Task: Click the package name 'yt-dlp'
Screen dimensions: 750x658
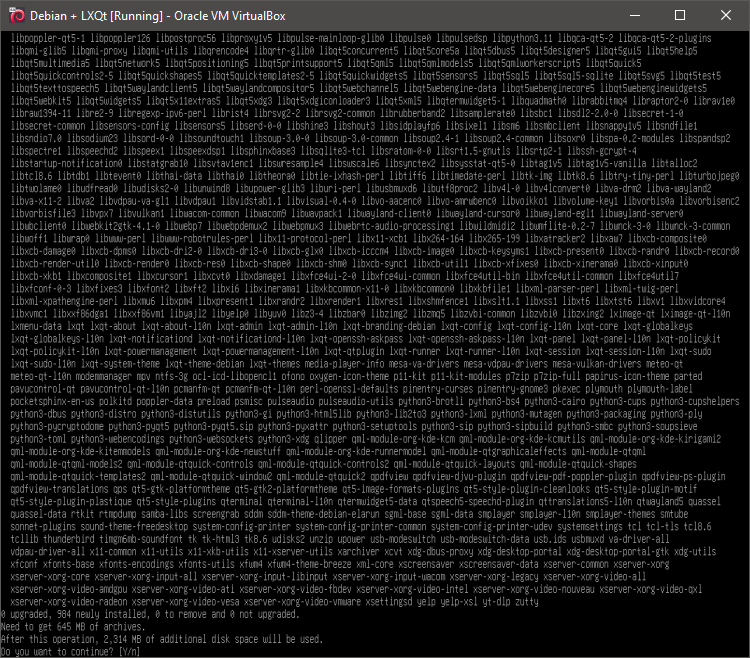Action: click(x=496, y=602)
